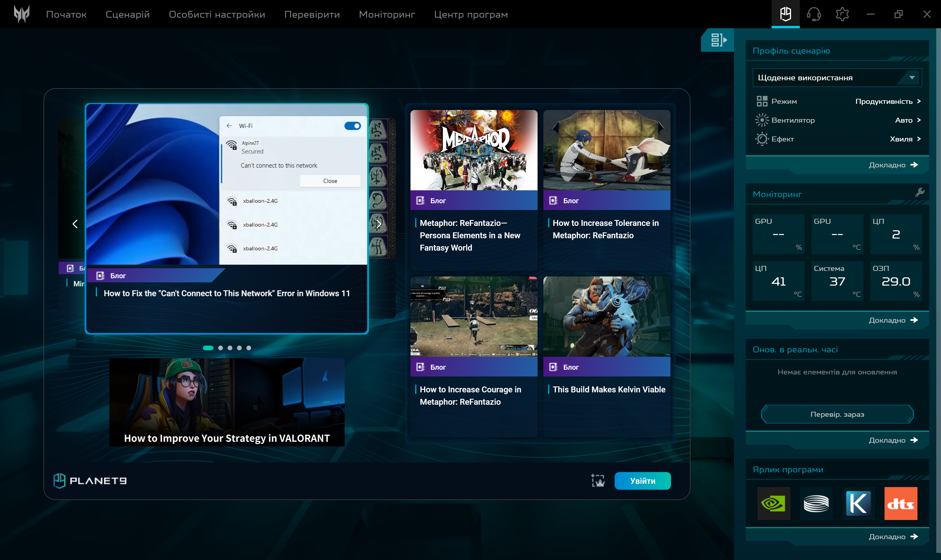
Task: Click the Перевір. зараз button
Action: (837, 414)
